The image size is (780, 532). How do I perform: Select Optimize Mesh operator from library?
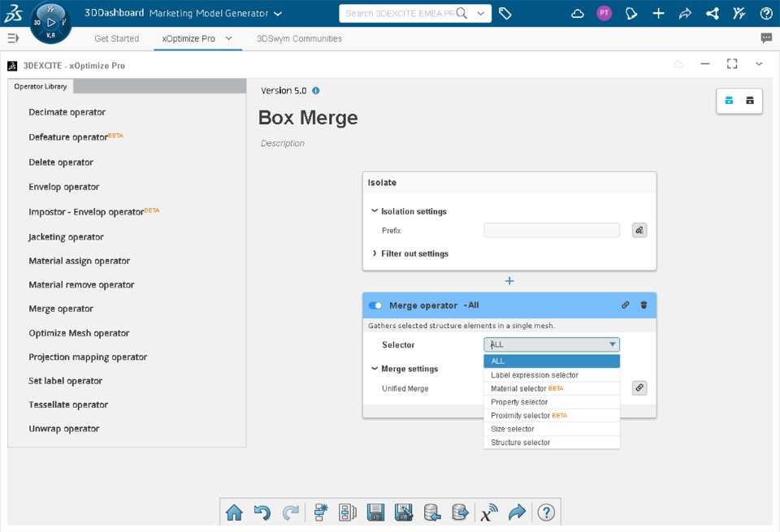[79, 333]
